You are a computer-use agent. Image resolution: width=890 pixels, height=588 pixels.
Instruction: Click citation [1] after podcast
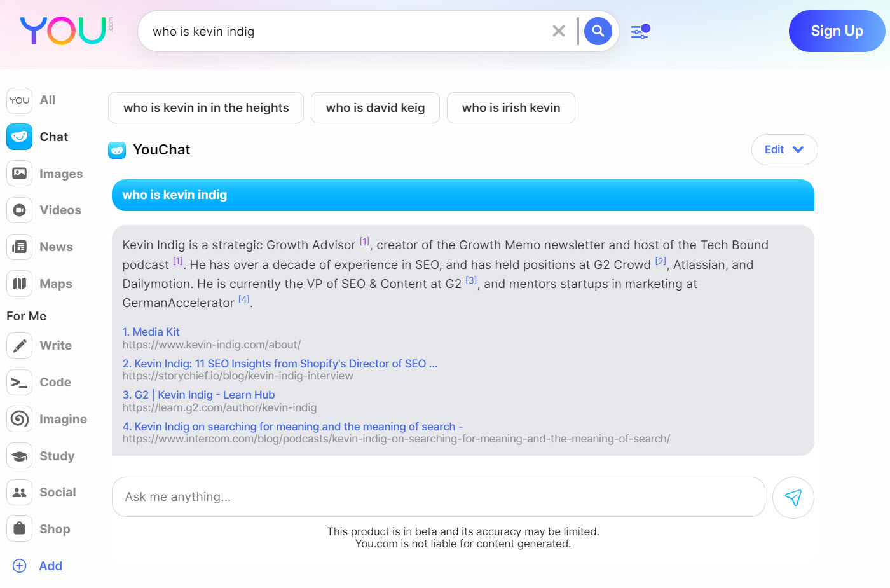178,261
